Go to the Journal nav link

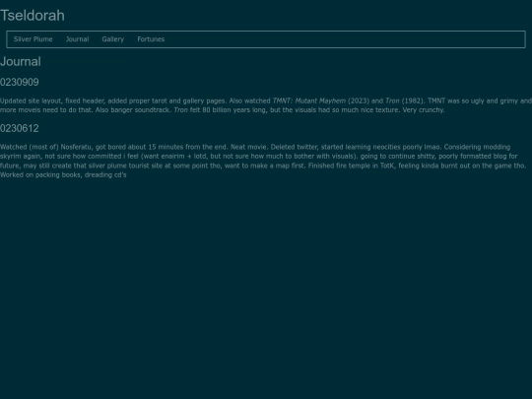[x=78, y=39]
